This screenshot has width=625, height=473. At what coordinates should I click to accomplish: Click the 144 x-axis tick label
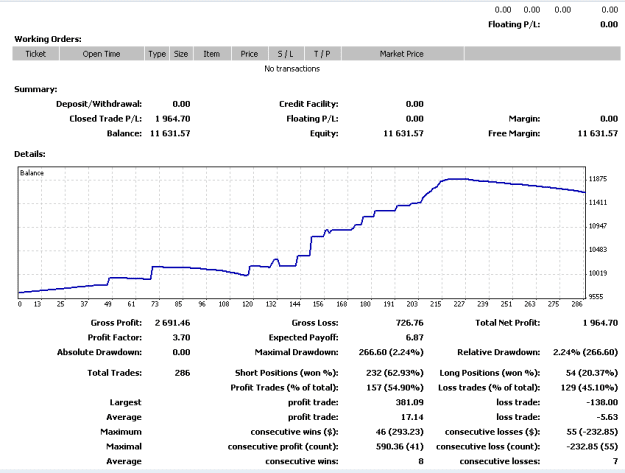pyautogui.click(x=295, y=304)
